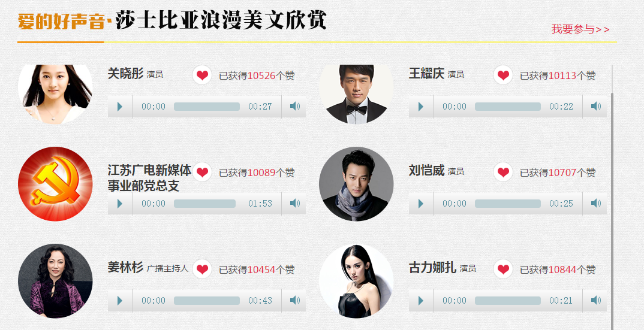Click the progress bar of 姜林杉's audio

tap(207, 301)
